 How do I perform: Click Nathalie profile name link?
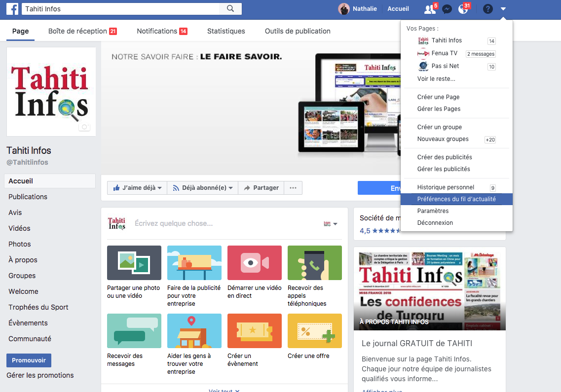[365, 9]
